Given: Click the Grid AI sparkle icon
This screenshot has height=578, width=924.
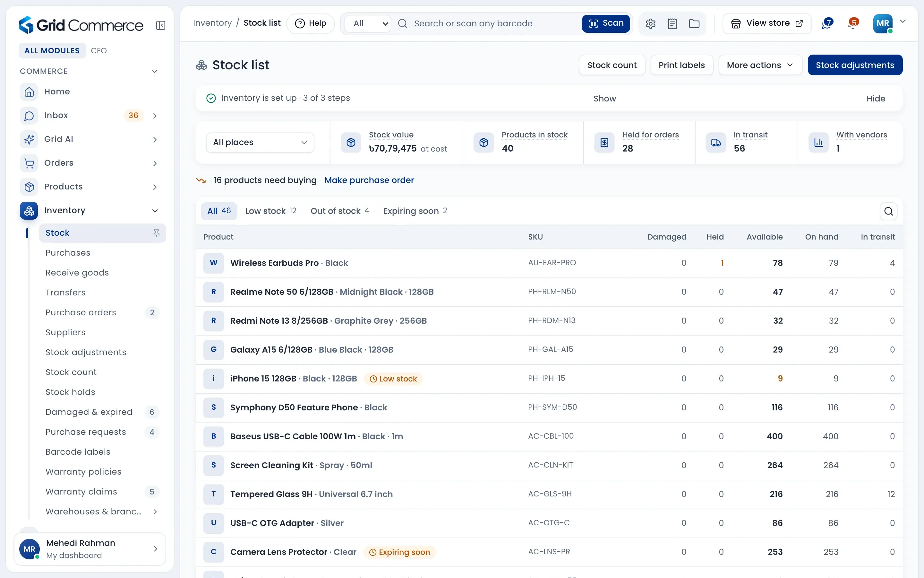Looking at the screenshot, I should 29,139.
